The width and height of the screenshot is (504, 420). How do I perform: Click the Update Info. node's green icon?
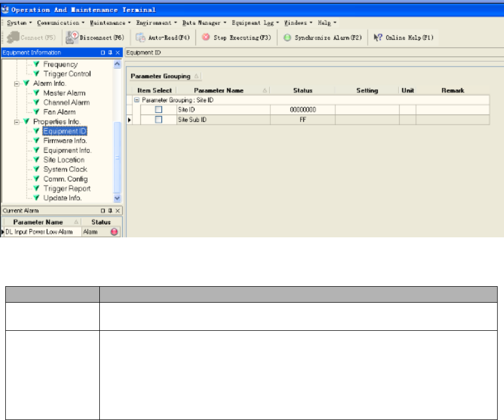(x=36, y=198)
